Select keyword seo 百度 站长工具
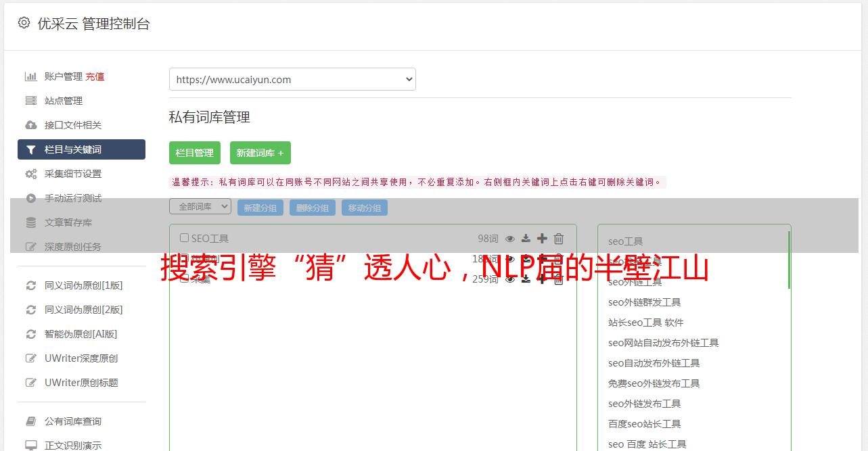The width and height of the screenshot is (868, 451). pos(647,444)
